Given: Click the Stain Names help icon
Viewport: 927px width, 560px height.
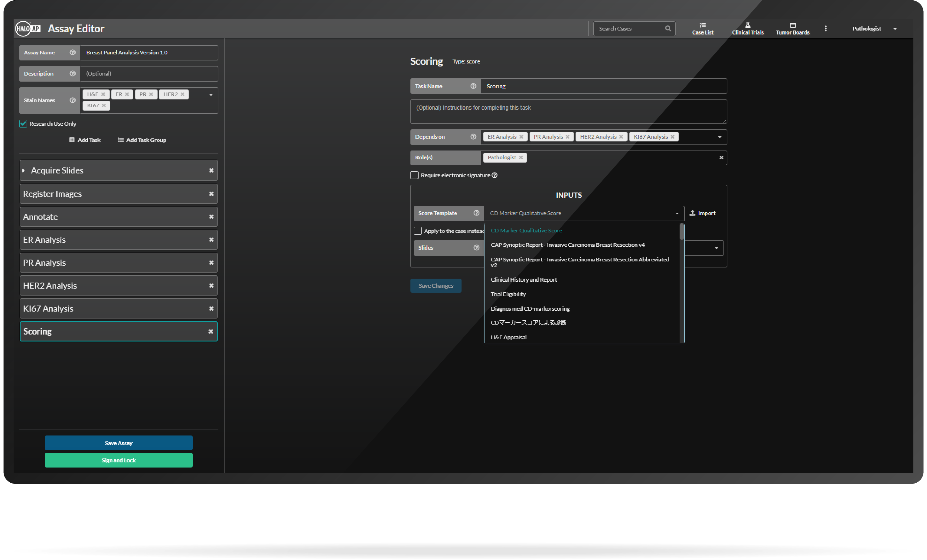Looking at the screenshot, I should click(73, 100).
